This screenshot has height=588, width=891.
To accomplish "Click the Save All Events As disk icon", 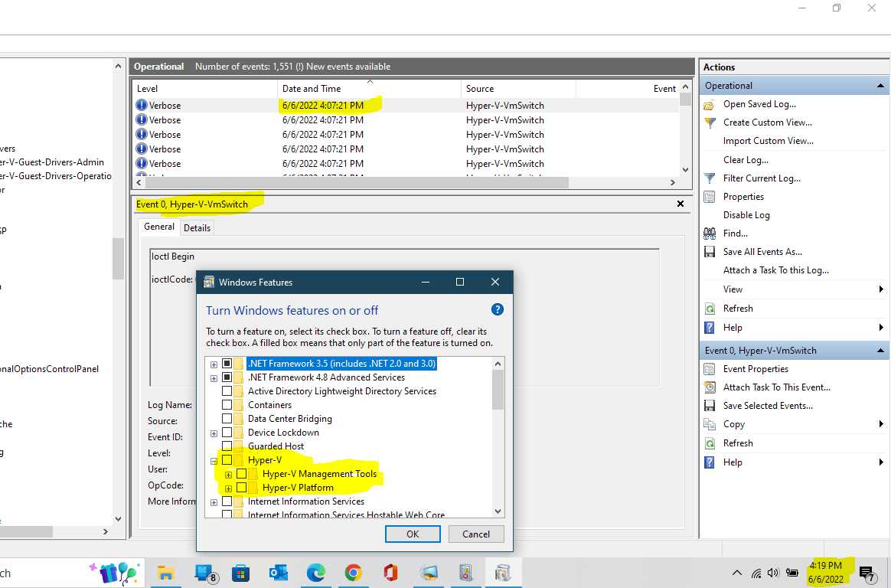I will (x=709, y=252).
